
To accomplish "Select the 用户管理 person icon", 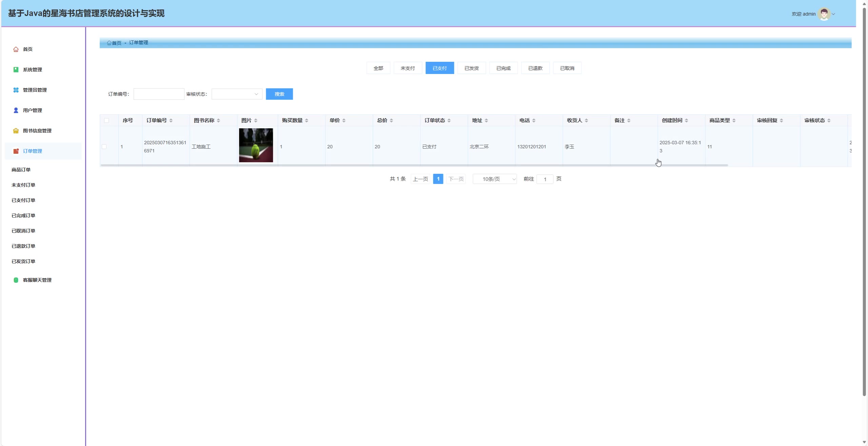I will pos(16,110).
